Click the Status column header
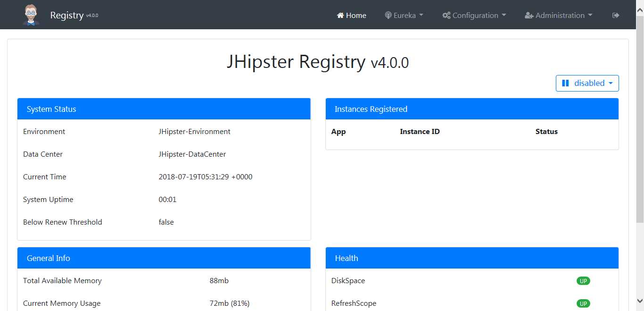This screenshot has width=644, height=311. [x=546, y=132]
